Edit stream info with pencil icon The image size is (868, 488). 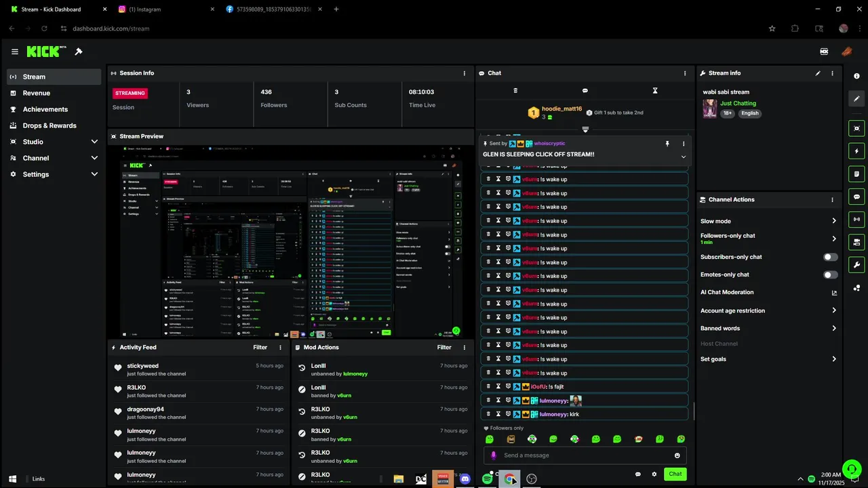click(x=818, y=73)
